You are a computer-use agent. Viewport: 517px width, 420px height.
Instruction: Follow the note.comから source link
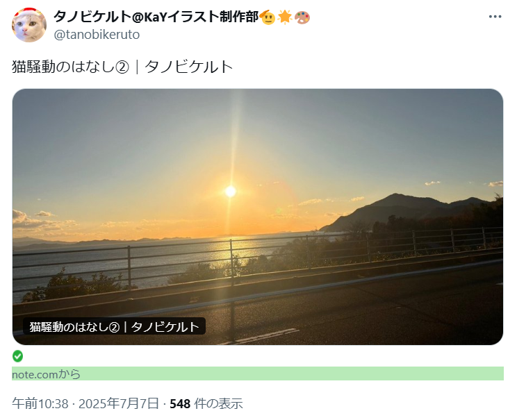click(x=46, y=374)
